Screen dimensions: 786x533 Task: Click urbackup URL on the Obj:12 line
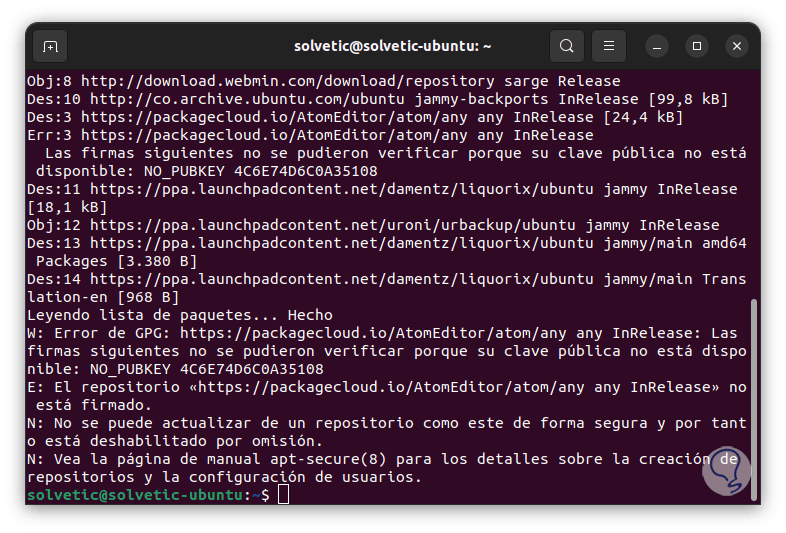(x=333, y=225)
